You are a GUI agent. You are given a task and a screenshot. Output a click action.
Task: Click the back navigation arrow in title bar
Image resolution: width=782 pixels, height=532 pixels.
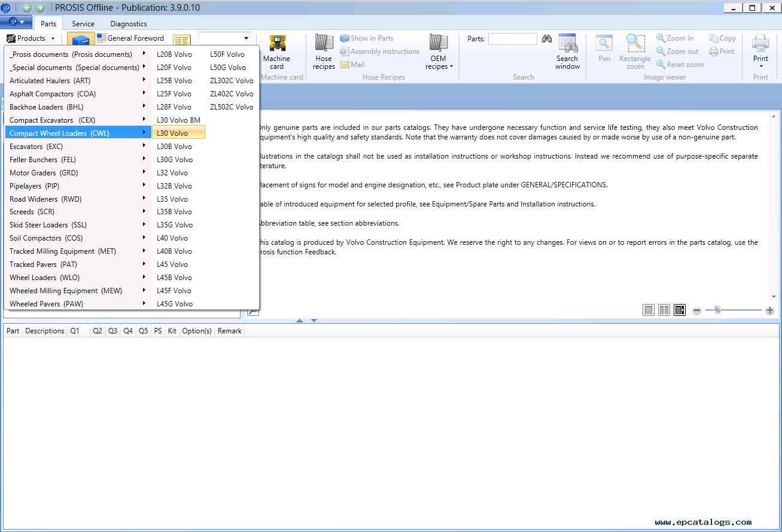pyautogui.click(x=26, y=8)
